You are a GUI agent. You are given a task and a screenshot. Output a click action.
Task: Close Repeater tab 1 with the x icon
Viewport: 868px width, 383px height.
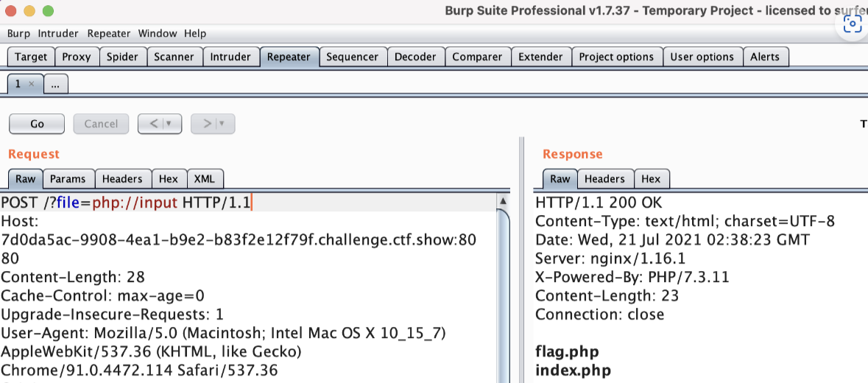coord(31,84)
